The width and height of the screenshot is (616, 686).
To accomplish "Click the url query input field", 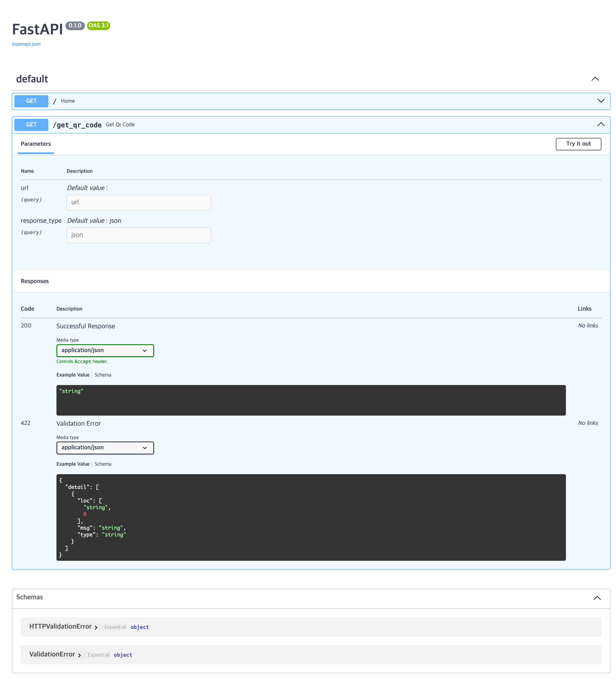I will click(138, 202).
